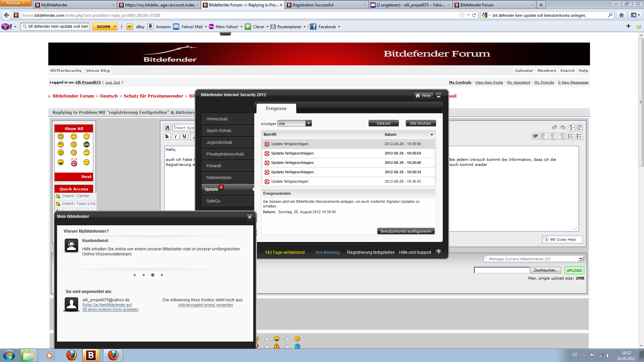Insert the laughing open-mouth smiley in sidebar
Image resolution: width=644 pixels, height=362 pixels.
coord(61,162)
